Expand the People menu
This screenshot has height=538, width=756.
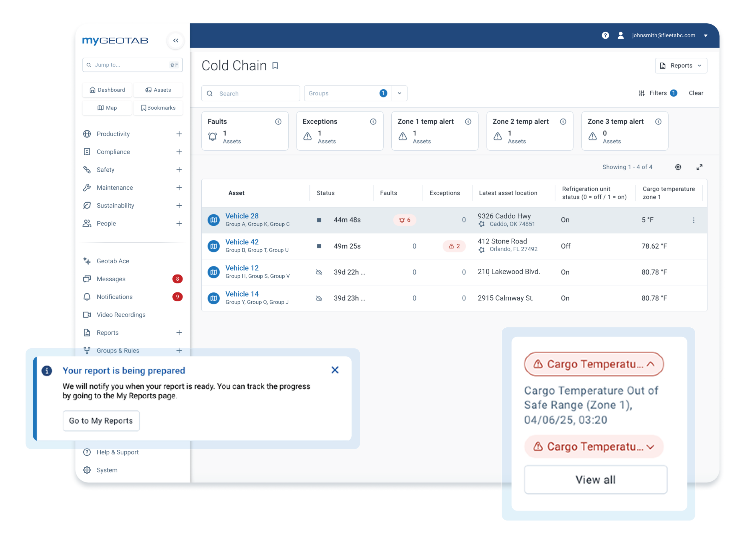[x=179, y=223]
